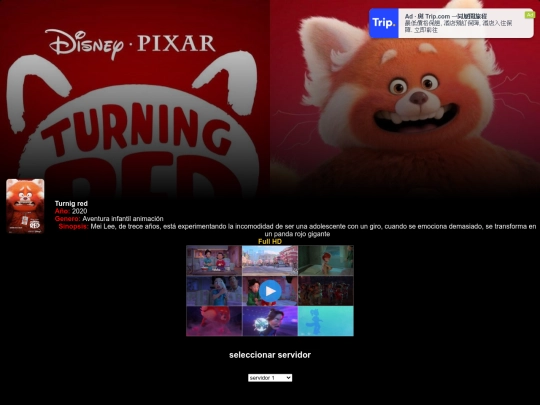Click the 'Full HD' label
The image size is (540, 405).
(x=270, y=241)
